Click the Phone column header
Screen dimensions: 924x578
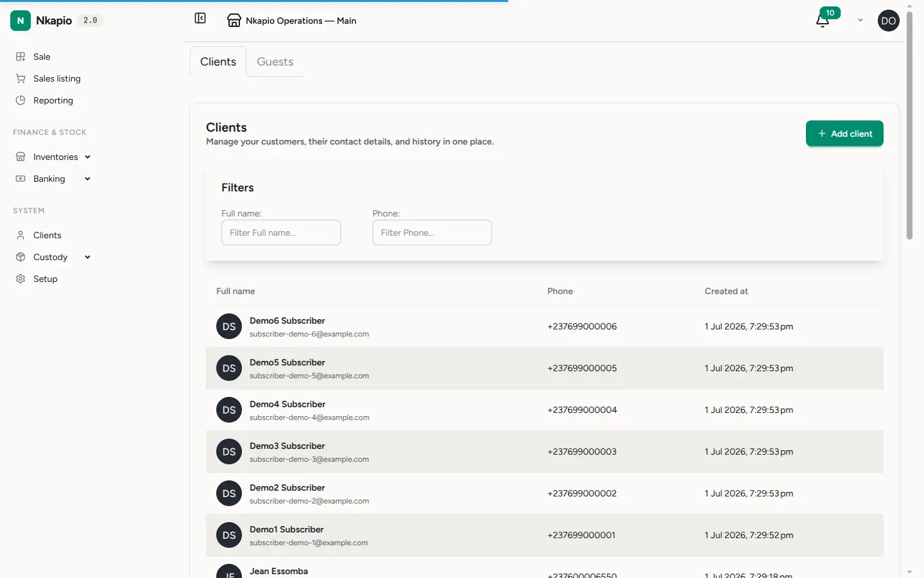click(560, 291)
